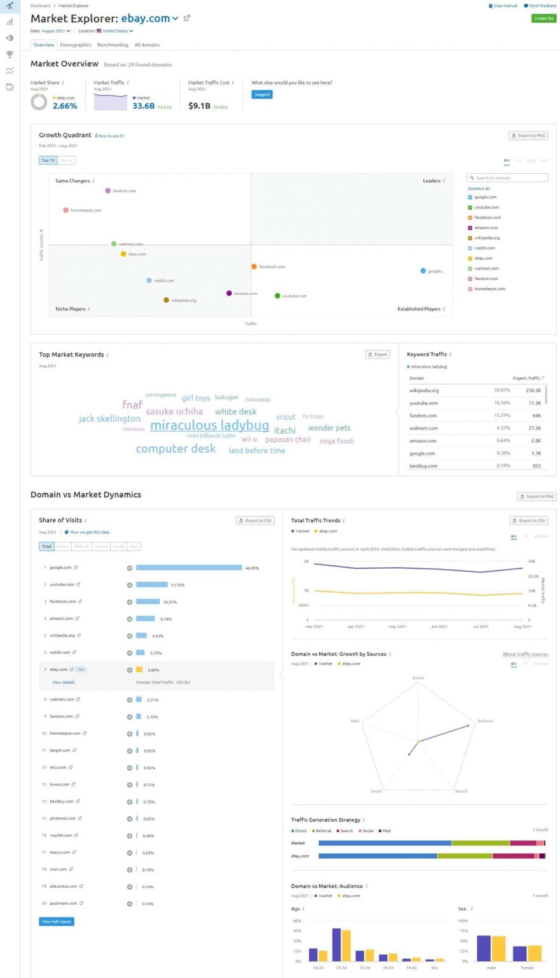Open ebay.com in new tab via external-link icon

(186, 18)
